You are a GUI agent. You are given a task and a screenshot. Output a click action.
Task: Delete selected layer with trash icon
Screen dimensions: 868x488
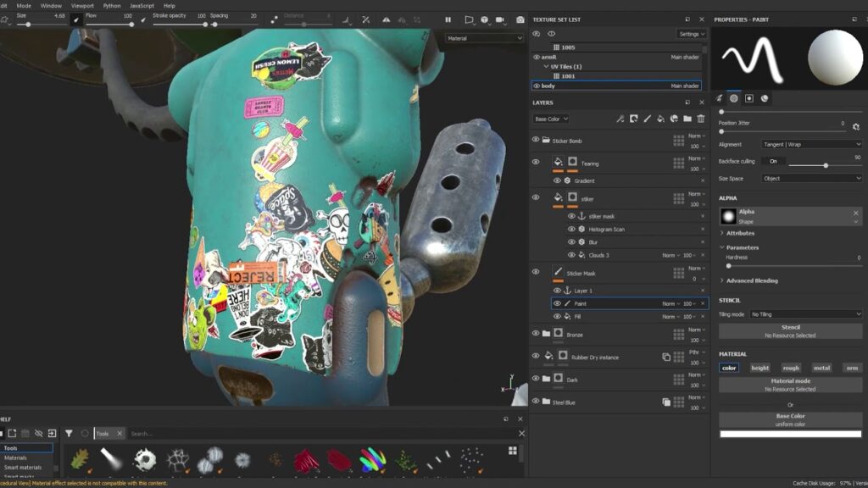701,119
